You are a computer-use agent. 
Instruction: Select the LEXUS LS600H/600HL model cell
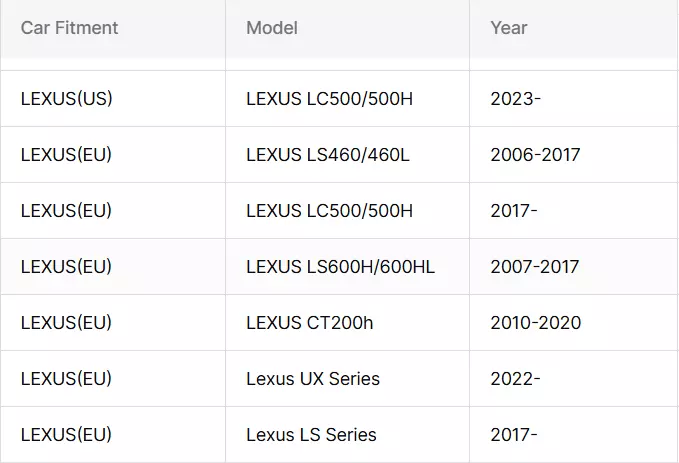340,267
